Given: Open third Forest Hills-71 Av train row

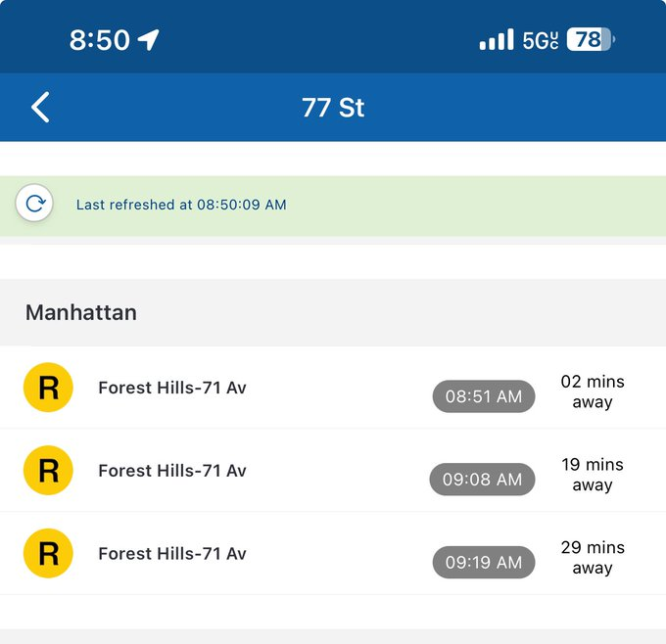Looking at the screenshot, I should (333, 553).
